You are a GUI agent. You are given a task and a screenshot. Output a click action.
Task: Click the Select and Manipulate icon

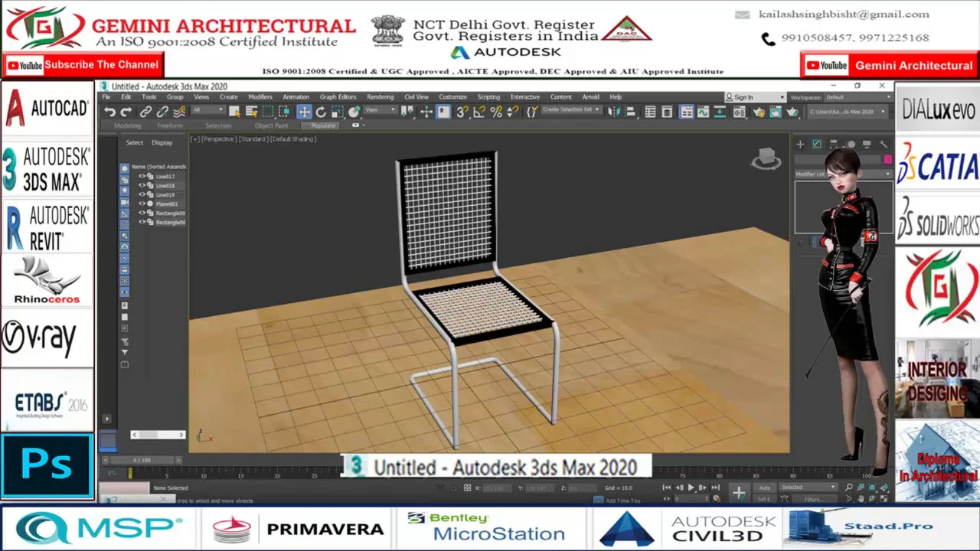pos(426,112)
